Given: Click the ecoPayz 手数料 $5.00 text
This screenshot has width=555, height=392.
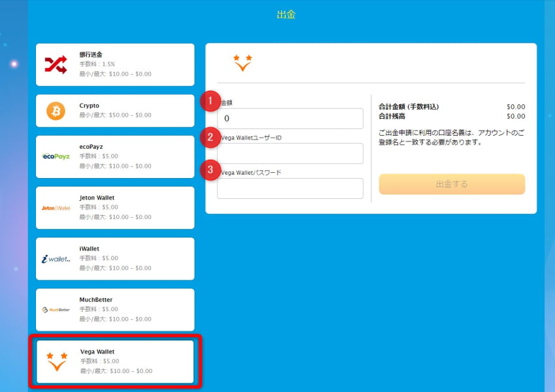Looking at the screenshot, I should pyautogui.click(x=99, y=156).
